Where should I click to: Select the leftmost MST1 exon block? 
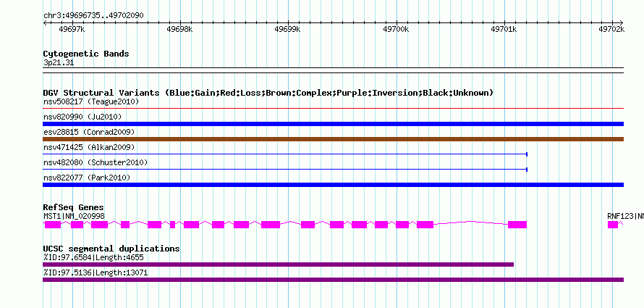(x=53, y=225)
